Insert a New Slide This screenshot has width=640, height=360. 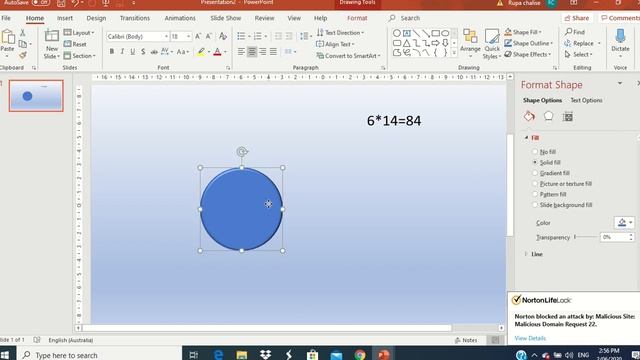pos(52,44)
